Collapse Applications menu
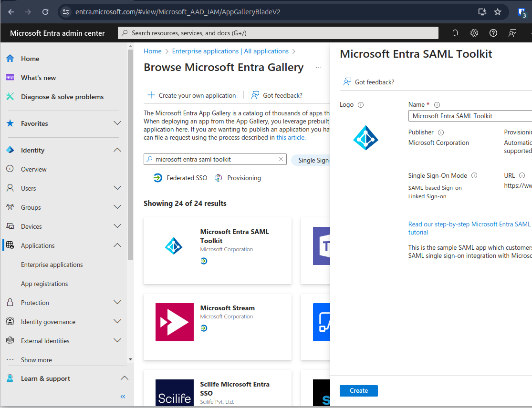Screen dimensions: 532x408 click(x=117, y=245)
